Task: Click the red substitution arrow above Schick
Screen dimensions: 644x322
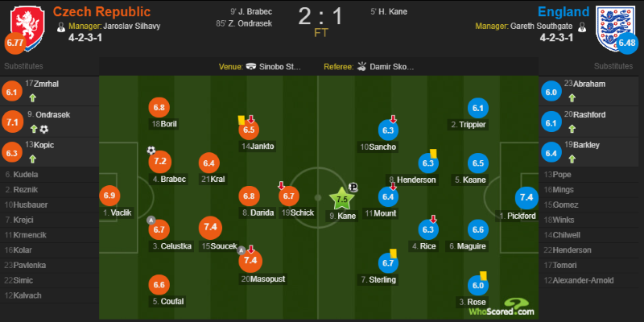Action: 281,186
